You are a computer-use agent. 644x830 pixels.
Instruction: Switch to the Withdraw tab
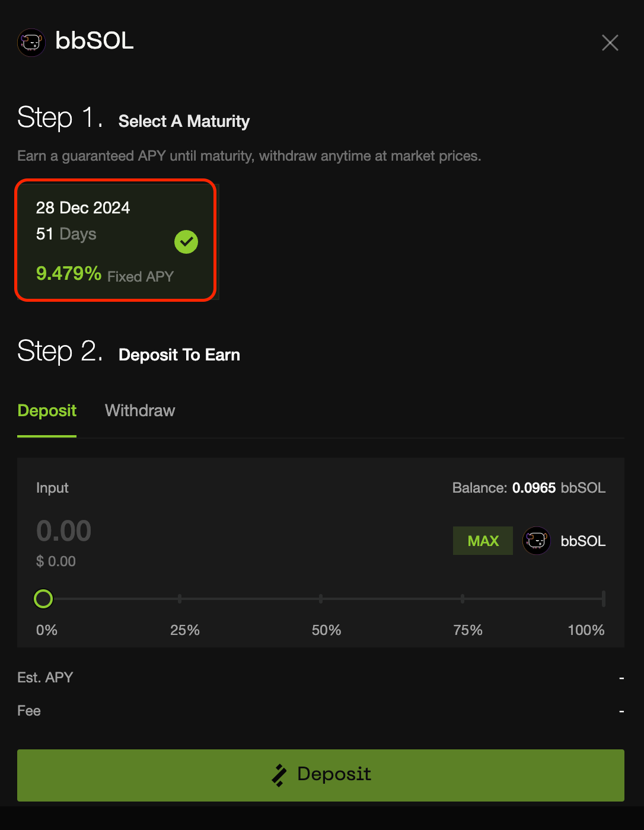(x=140, y=411)
